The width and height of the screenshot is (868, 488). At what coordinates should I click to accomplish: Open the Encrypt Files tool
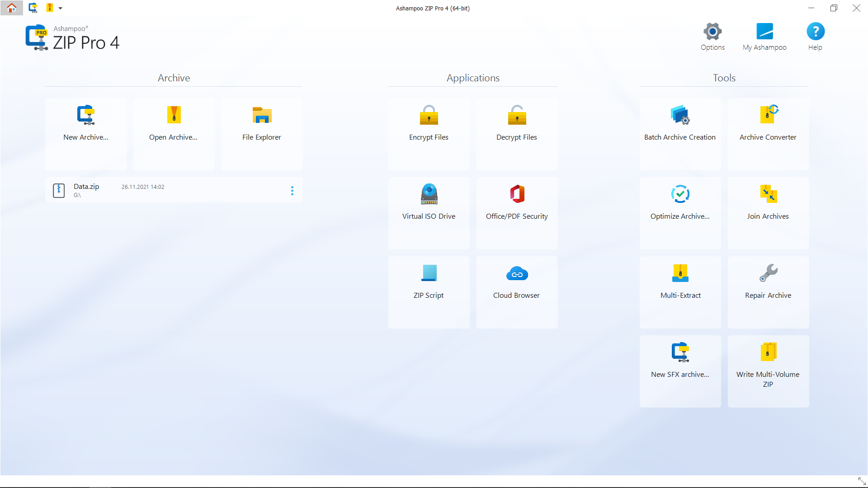tap(428, 122)
